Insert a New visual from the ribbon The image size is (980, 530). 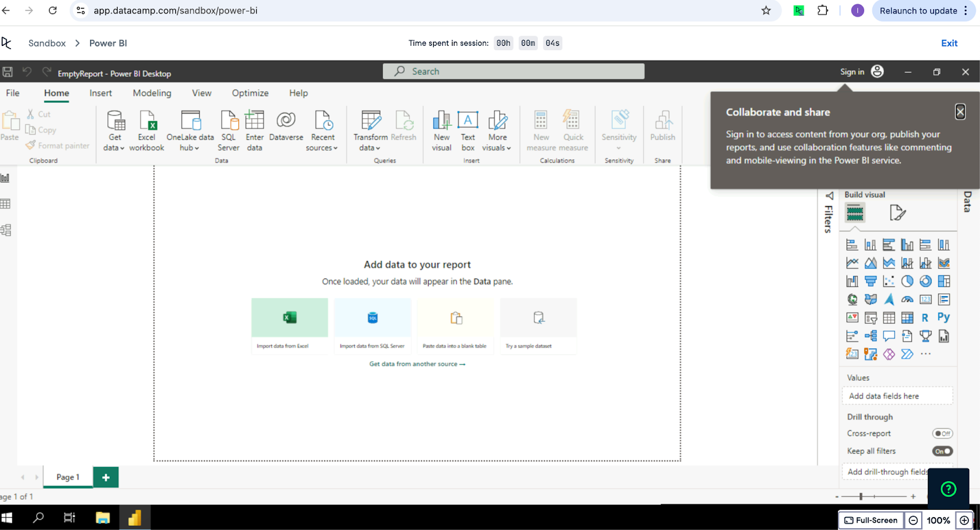(x=442, y=130)
